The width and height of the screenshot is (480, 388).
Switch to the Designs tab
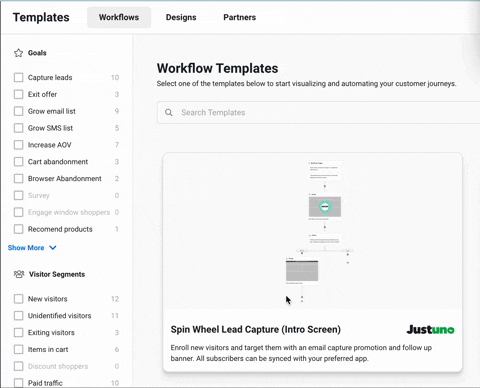pyautogui.click(x=181, y=17)
